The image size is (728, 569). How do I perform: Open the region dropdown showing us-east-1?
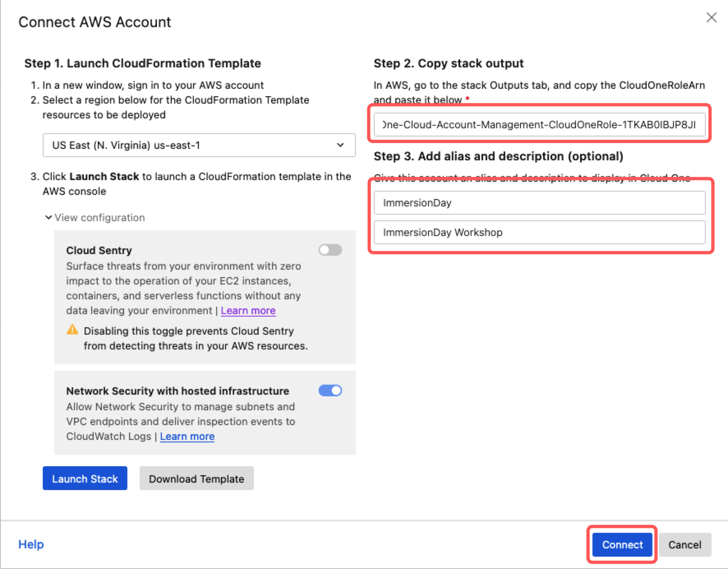[199, 145]
